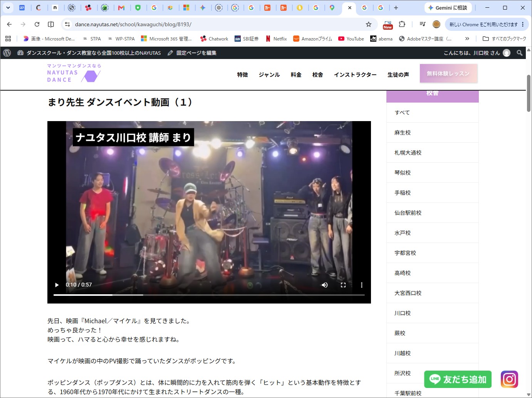Click the page vertical scrollbar thumb

click(x=529, y=93)
